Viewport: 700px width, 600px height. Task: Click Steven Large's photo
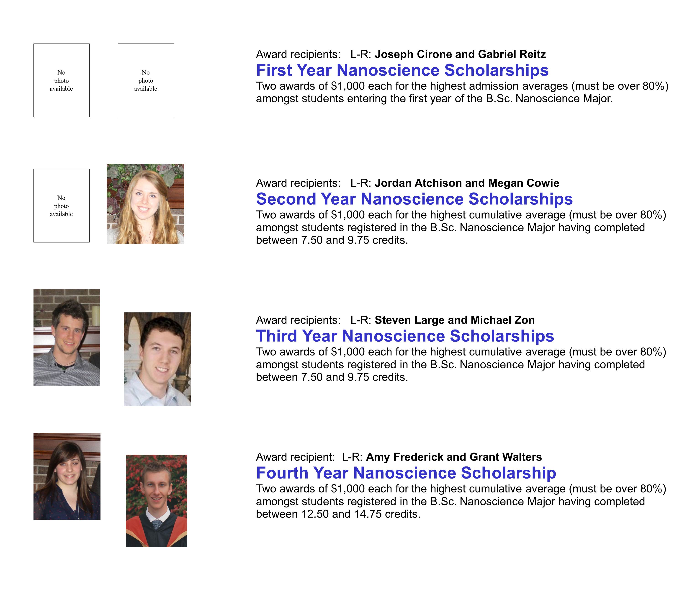tap(67, 337)
